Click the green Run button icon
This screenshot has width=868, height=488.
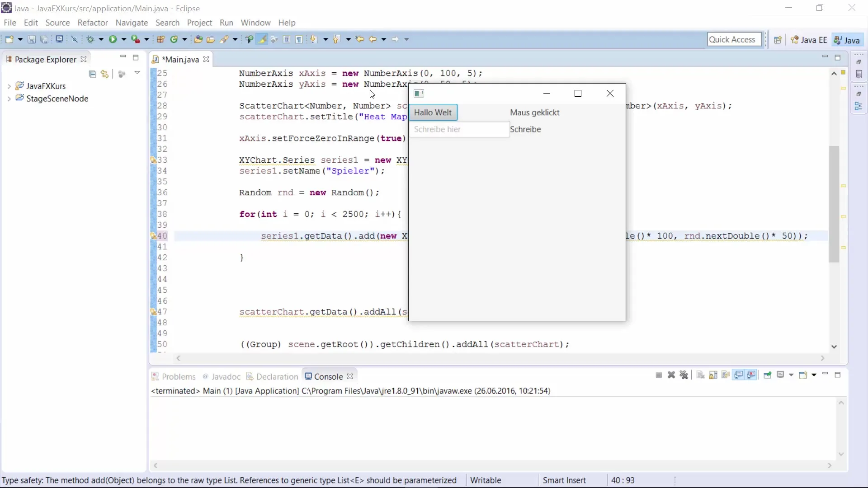pos(113,40)
